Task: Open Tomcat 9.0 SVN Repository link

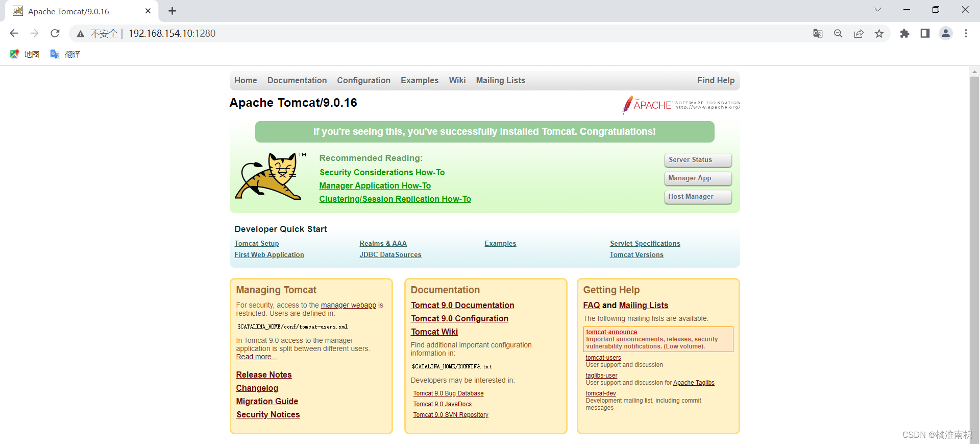Action: click(451, 415)
